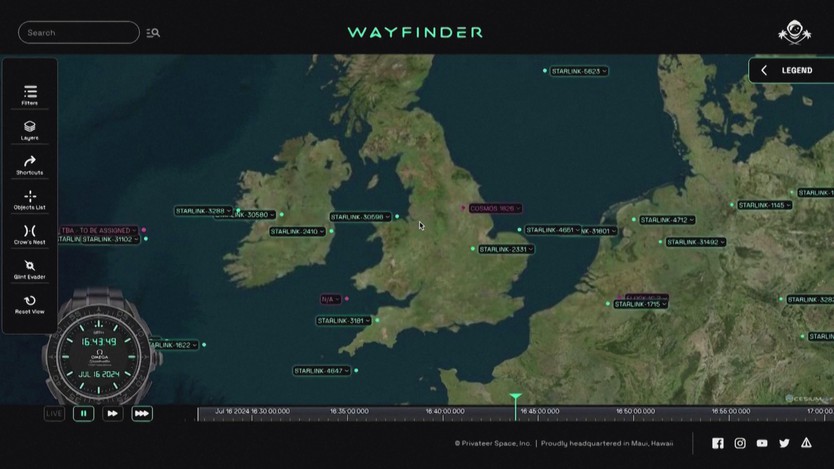Image resolution: width=834 pixels, height=469 pixels.
Task: Expand the N/A object label dropdown
Action: click(x=337, y=299)
